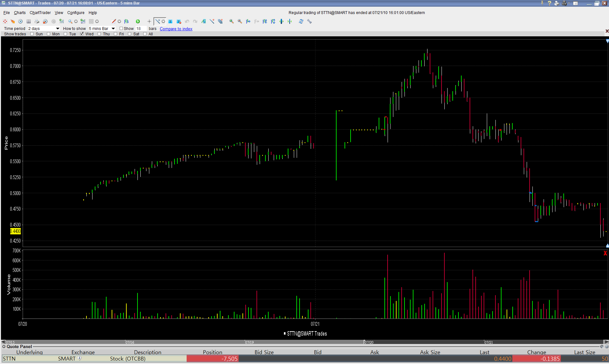Enable the Mon show trades checkbox
The width and height of the screenshot is (609, 364).
coord(48,34)
